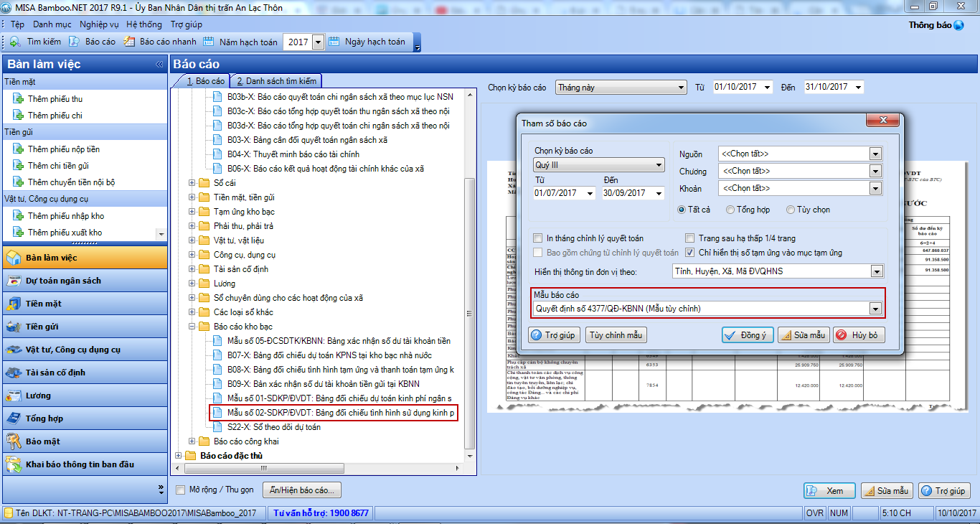Expand the Nguồn dropdown list
Screen dimensions: 980x524
pyautogui.click(x=875, y=154)
